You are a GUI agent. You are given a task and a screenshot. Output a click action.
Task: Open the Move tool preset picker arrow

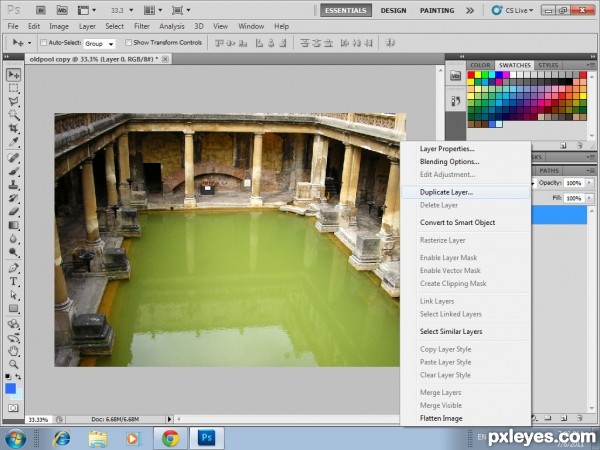coord(29,43)
